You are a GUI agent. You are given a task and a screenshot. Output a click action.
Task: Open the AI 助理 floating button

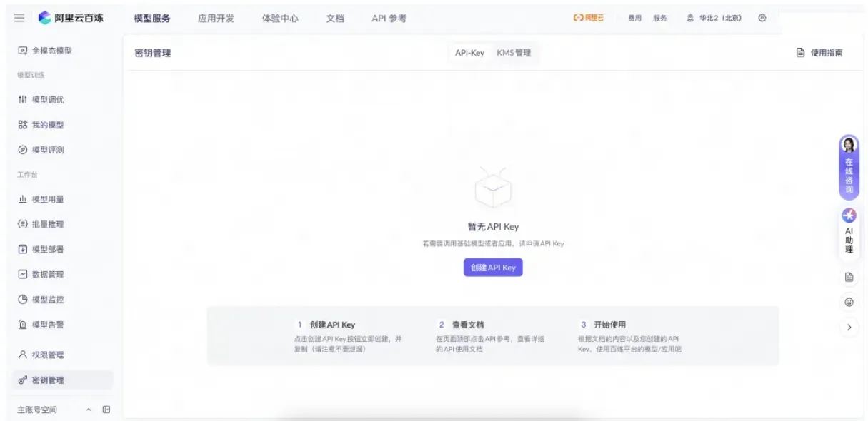click(x=849, y=233)
